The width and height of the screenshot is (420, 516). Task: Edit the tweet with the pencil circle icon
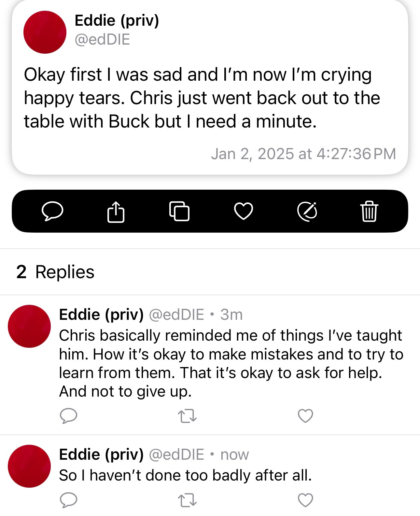point(307,211)
